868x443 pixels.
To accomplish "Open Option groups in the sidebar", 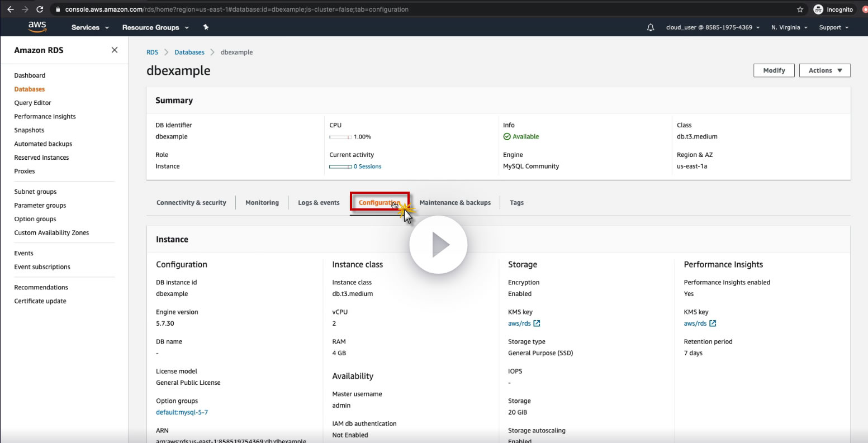I will point(35,219).
